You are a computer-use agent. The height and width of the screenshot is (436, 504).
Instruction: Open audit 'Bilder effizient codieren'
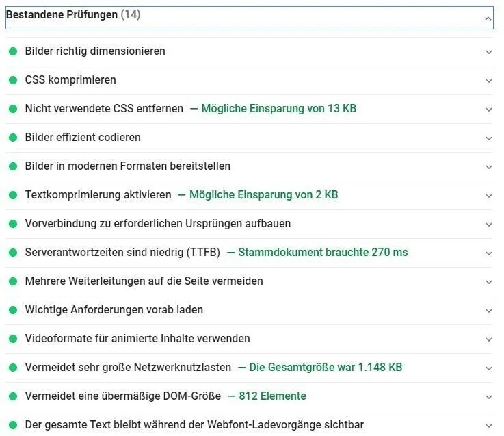tap(83, 138)
